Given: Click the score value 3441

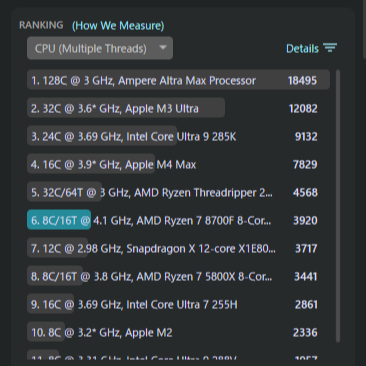Looking at the screenshot, I should pyautogui.click(x=306, y=277).
